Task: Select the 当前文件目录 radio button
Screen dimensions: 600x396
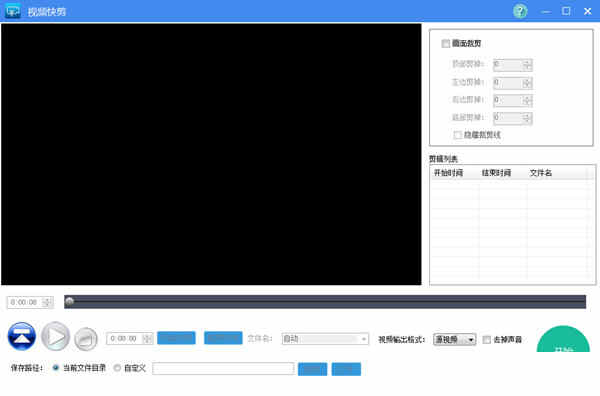Action: 56,368
